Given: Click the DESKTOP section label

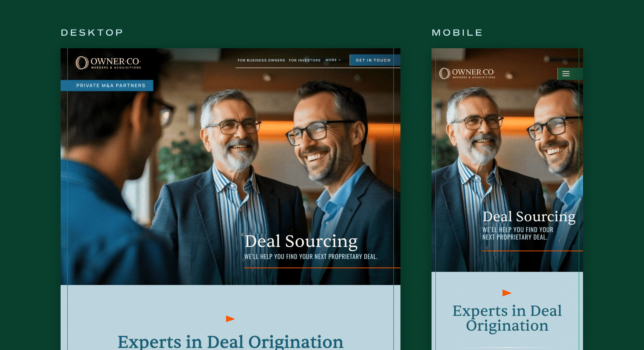Looking at the screenshot, I should 92,33.
